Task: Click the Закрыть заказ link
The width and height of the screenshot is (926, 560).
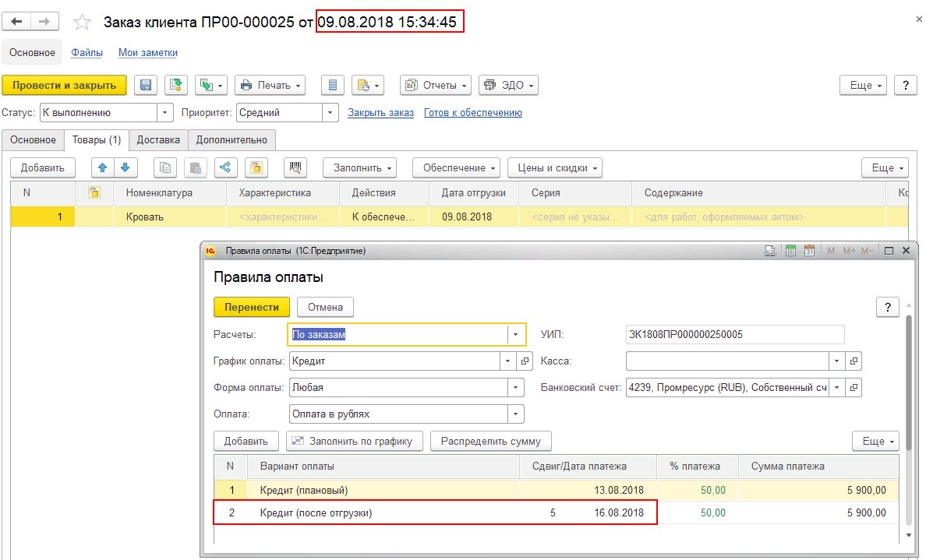Action: (380, 113)
